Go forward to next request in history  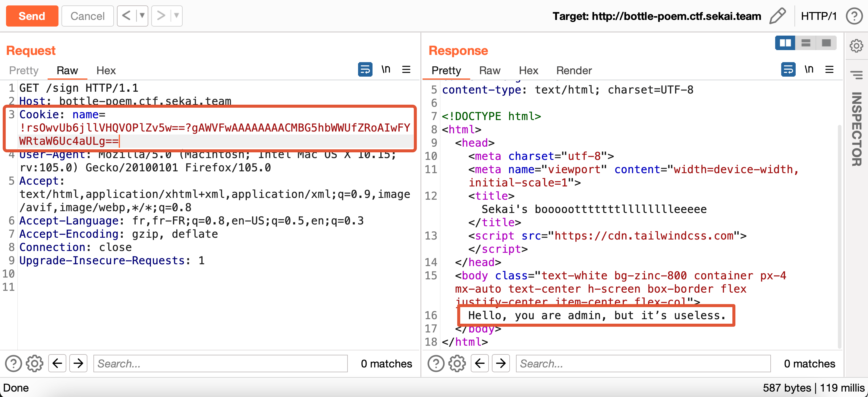[x=161, y=15]
